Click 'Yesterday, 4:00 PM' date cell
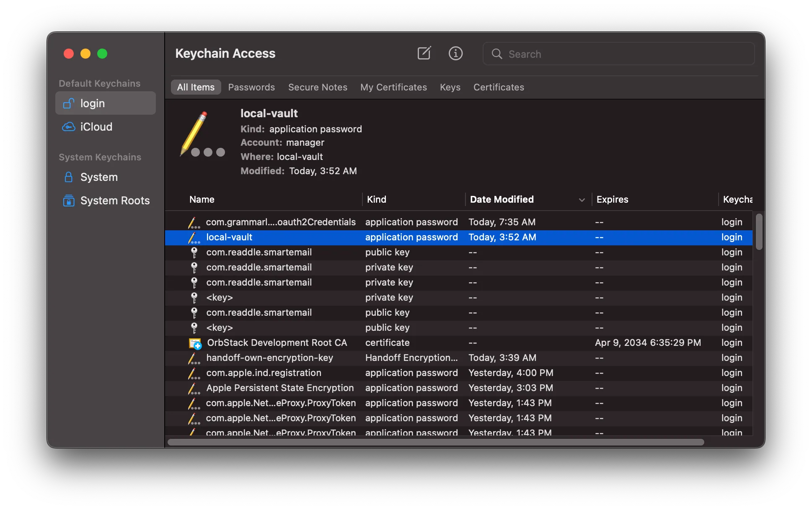 (x=511, y=373)
